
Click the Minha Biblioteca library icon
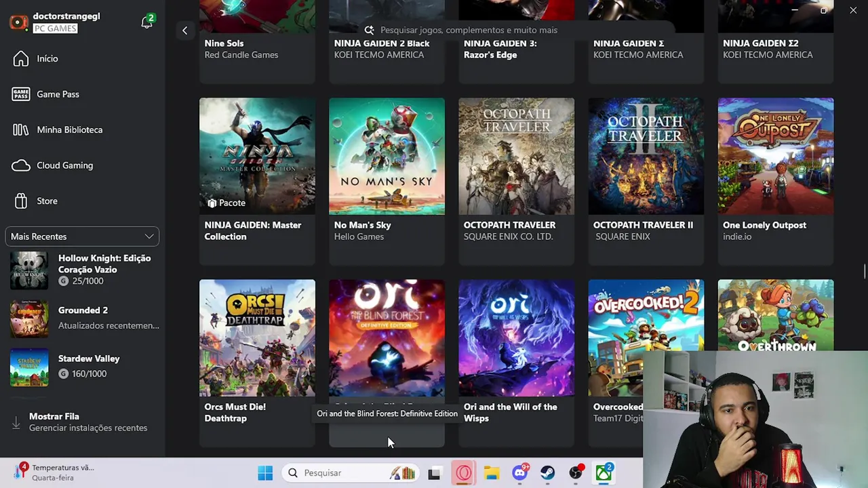tap(21, 129)
